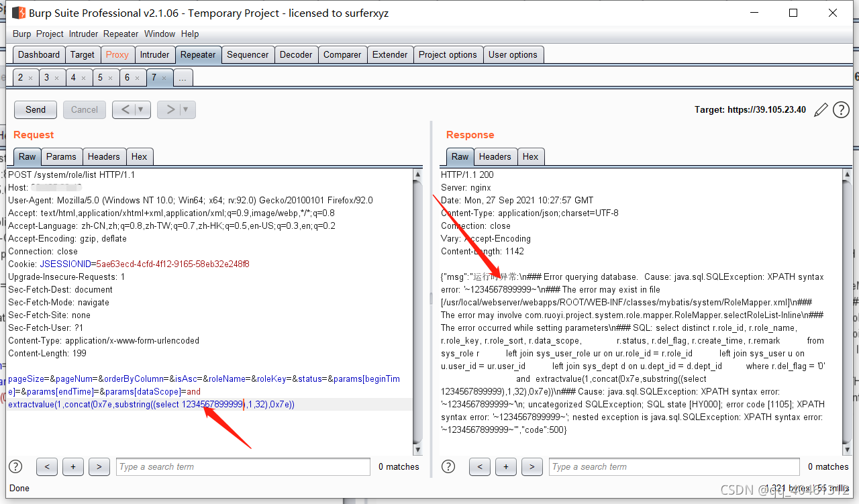Select response Raw view tab
The height and width of the screenshot is (504, 859).
pyautogui.click(x=460, y=156)
